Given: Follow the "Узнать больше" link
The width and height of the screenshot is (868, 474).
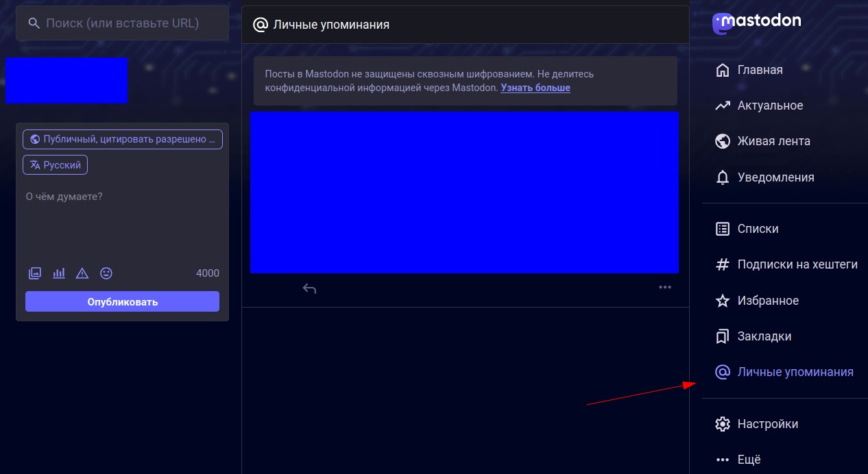Looking at the screenshot, I should point(535,88).
